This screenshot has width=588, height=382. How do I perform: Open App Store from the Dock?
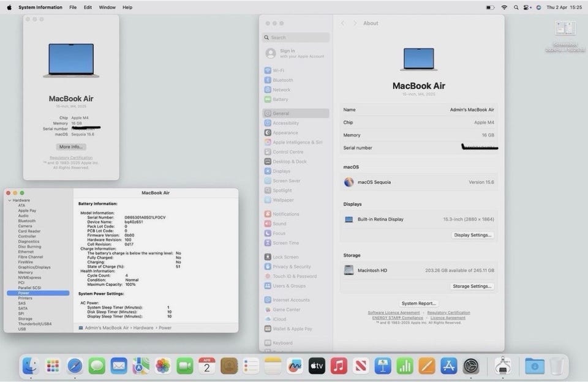tap(448, 365)
